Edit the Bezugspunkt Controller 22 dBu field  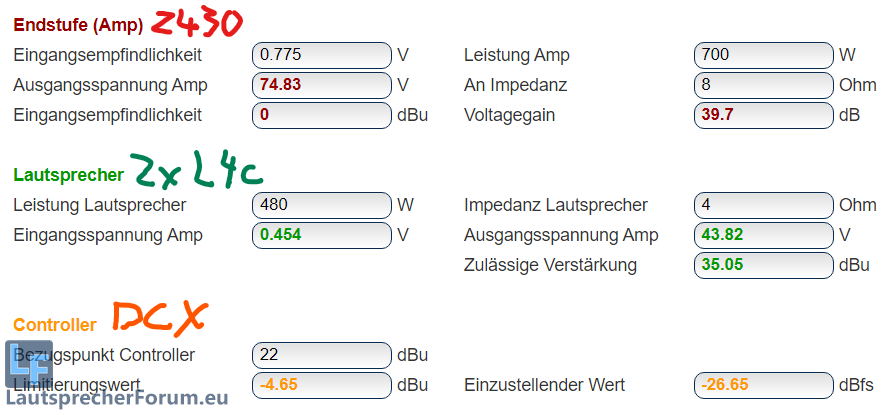click(x=321, y=355)
